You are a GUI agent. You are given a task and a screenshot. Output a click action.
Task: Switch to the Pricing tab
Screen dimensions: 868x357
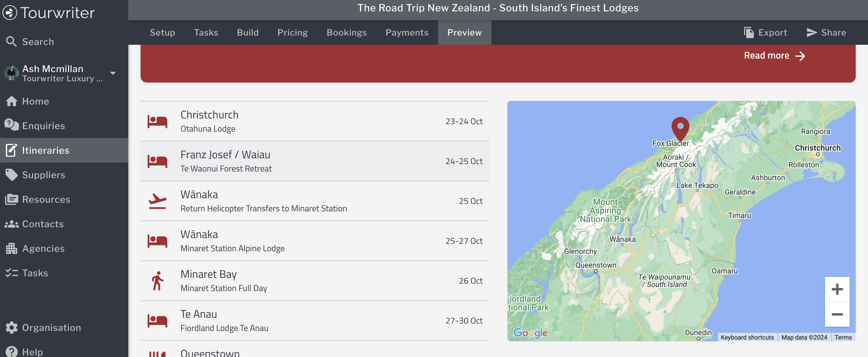(292, 33)
